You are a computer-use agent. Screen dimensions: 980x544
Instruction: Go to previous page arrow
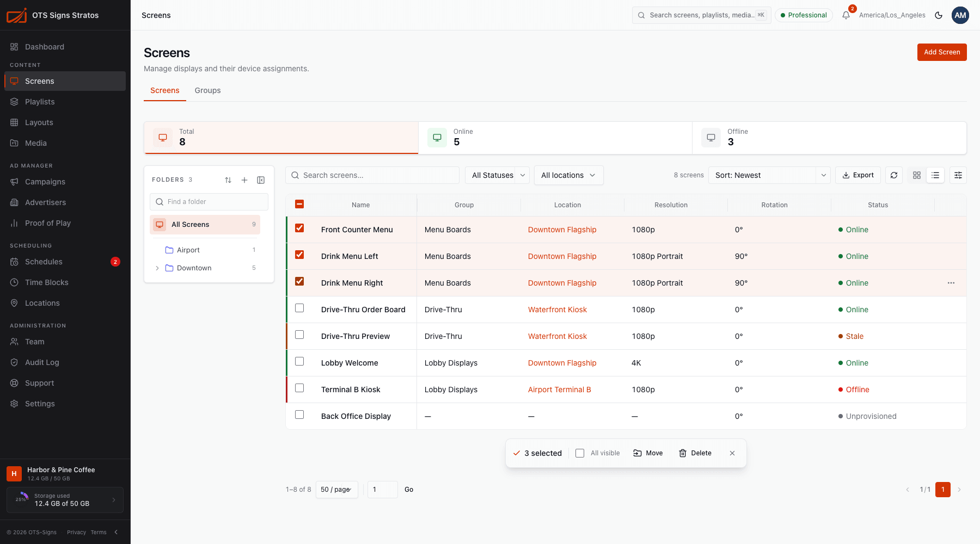[x=908, y=490]
